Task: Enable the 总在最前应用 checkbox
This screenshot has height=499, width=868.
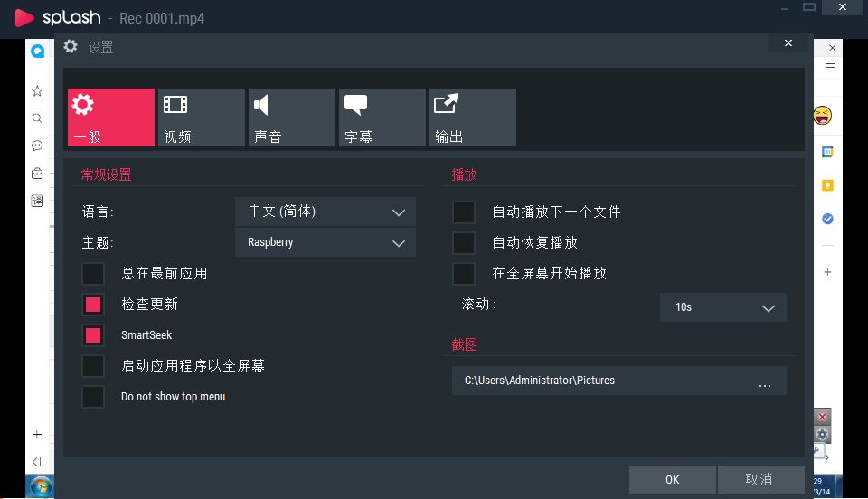Action: [x=93, y=273]
